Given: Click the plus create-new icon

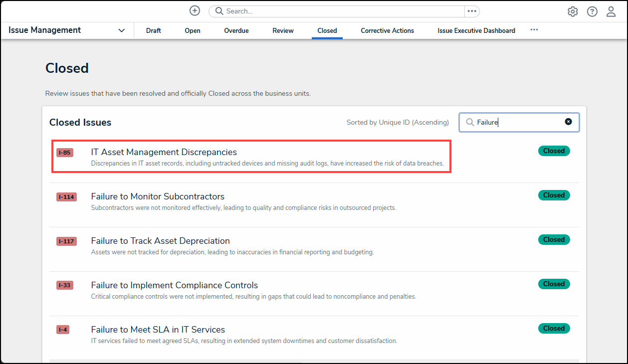Looking at the screenshot, I should pyautogui.click(x=195, y=11).
